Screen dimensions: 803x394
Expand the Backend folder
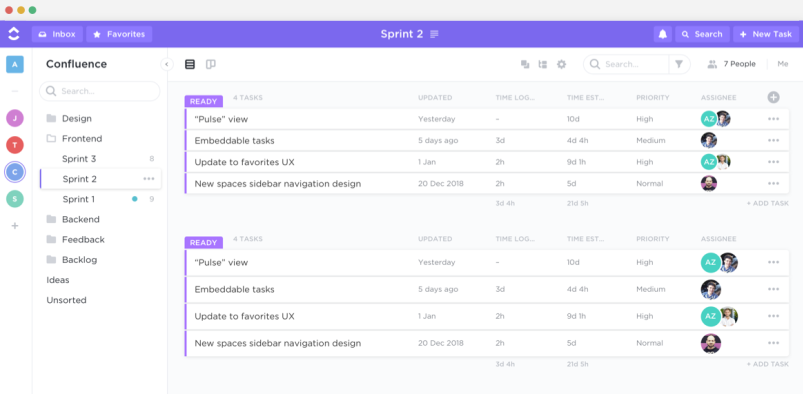(x=73, y=219)
